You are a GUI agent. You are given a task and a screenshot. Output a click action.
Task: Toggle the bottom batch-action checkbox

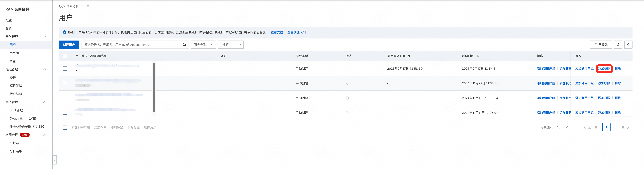pyautogui.click(x=65, y=127)
